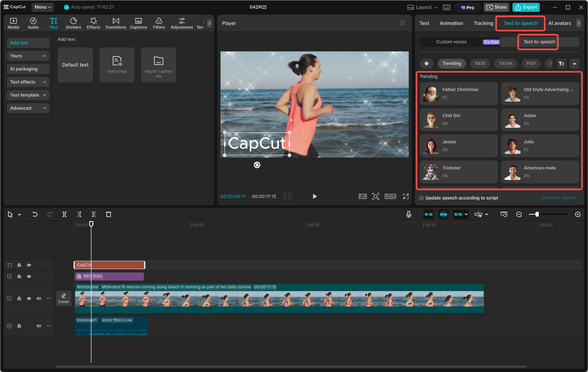Select the TikTok voice category
Image resolution: width=588 pixels, height=372 pixels.
coord(506,63)
